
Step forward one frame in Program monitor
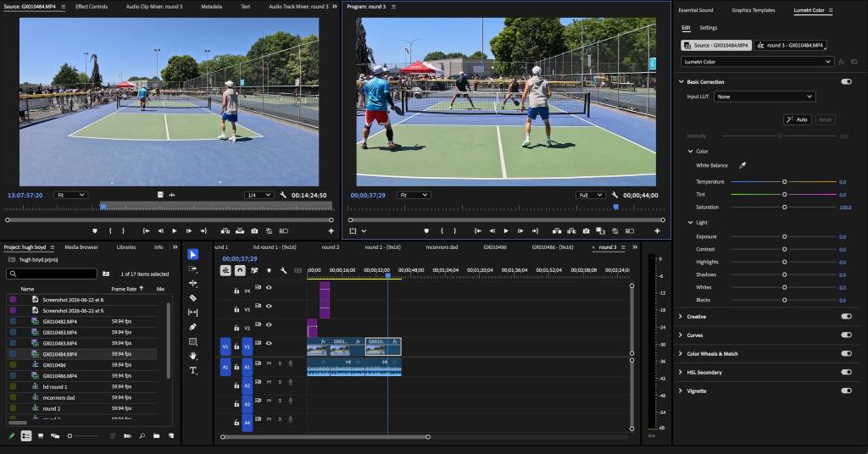[x=520, y=231]
